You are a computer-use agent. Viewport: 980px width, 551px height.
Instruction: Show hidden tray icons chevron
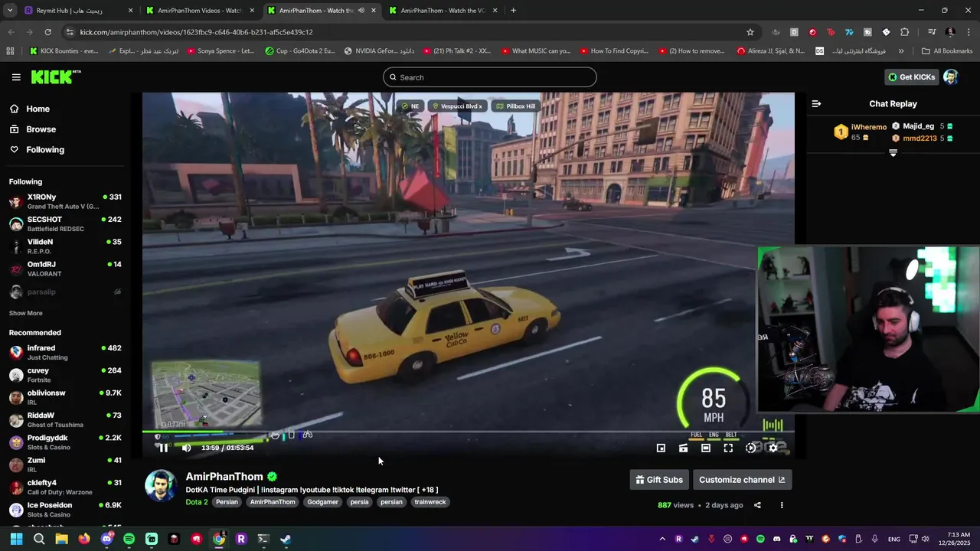662,539
